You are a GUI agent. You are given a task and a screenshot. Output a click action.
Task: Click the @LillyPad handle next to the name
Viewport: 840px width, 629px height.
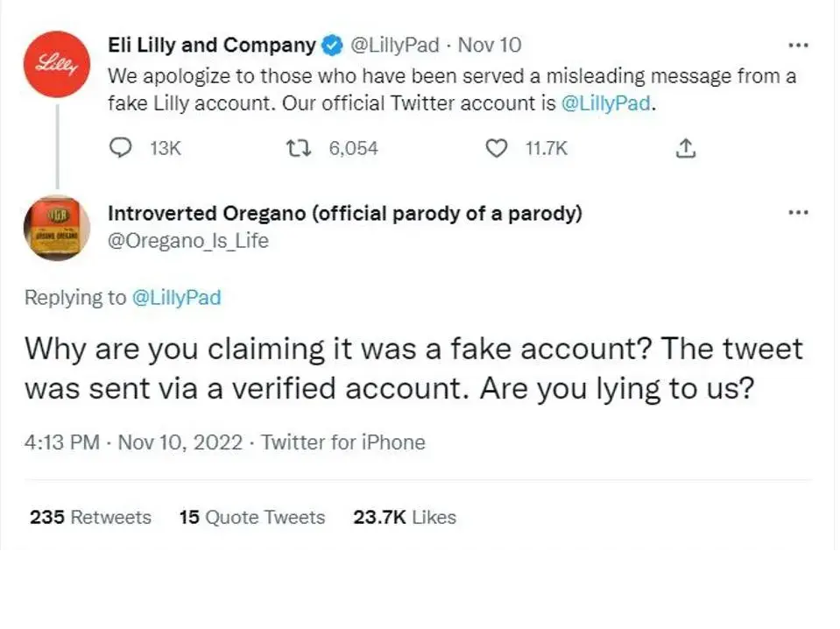[394, 45]
